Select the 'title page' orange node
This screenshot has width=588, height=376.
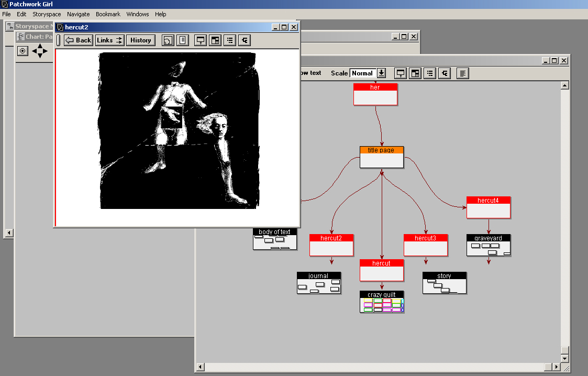tap(382, 157)
